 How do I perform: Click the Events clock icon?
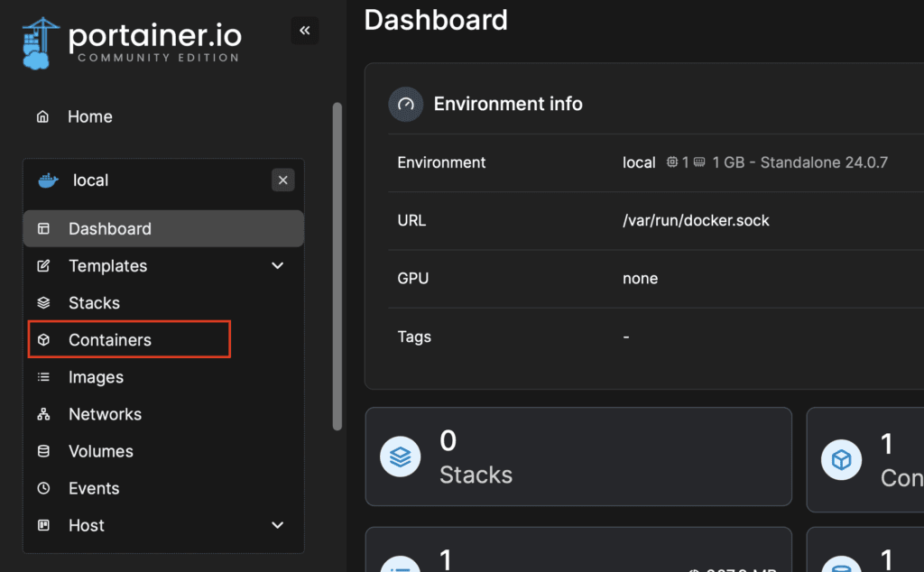coord(43,488)
